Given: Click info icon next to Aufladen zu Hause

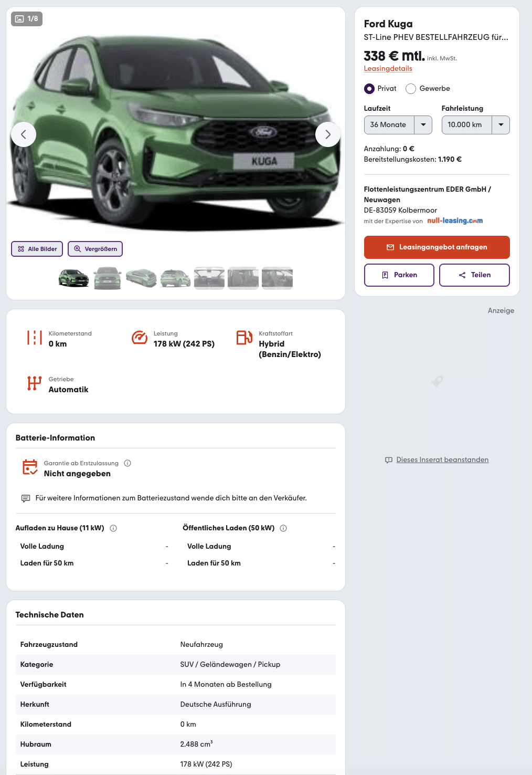Looking at the screenshot, I should pyautogui.click(x=113, y=528).
